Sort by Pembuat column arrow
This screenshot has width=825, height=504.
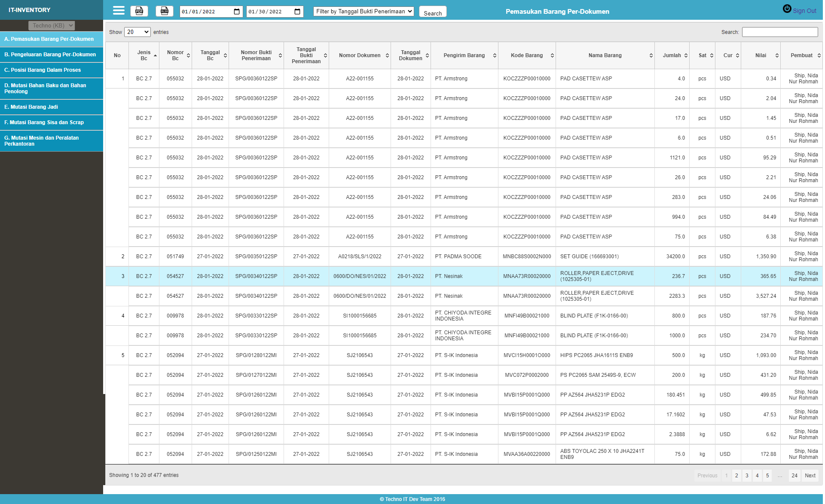[819, 55]
